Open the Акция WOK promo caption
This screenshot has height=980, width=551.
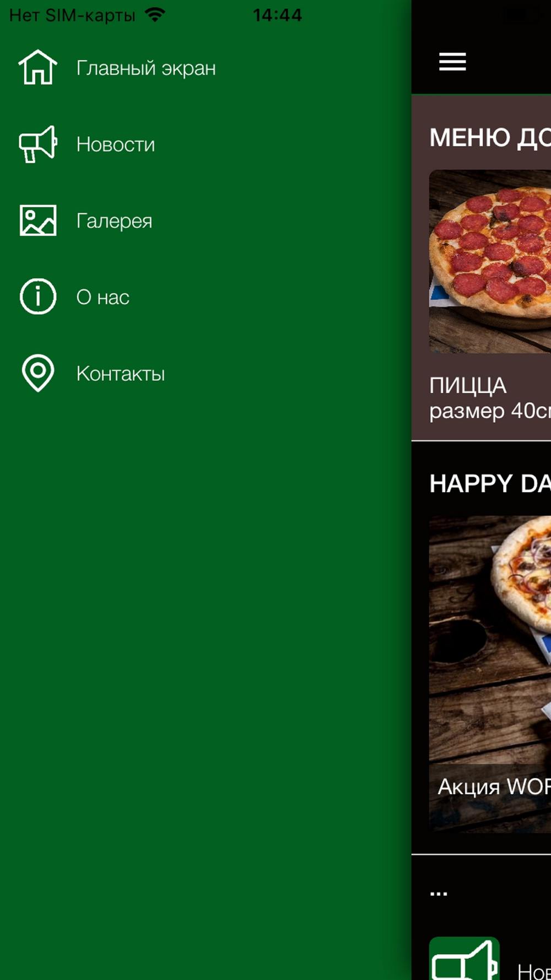click(x=494, y=787)
